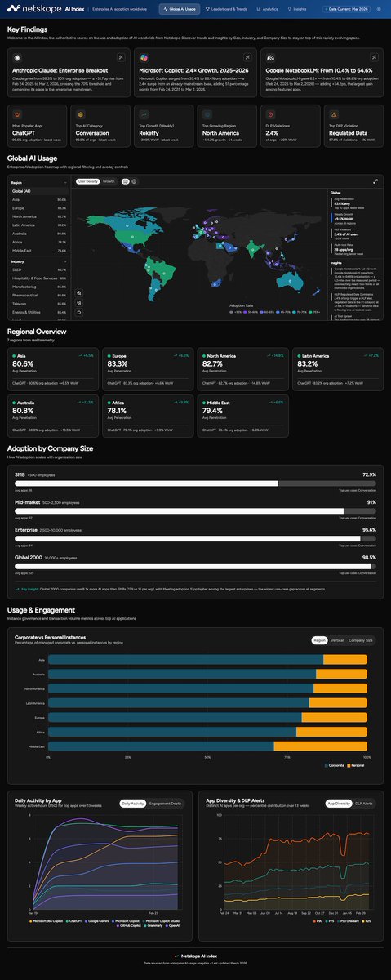This screenshot has height=980, width=391.
Task: Zoom in on the world map
Action: click(x=79, y=292)
